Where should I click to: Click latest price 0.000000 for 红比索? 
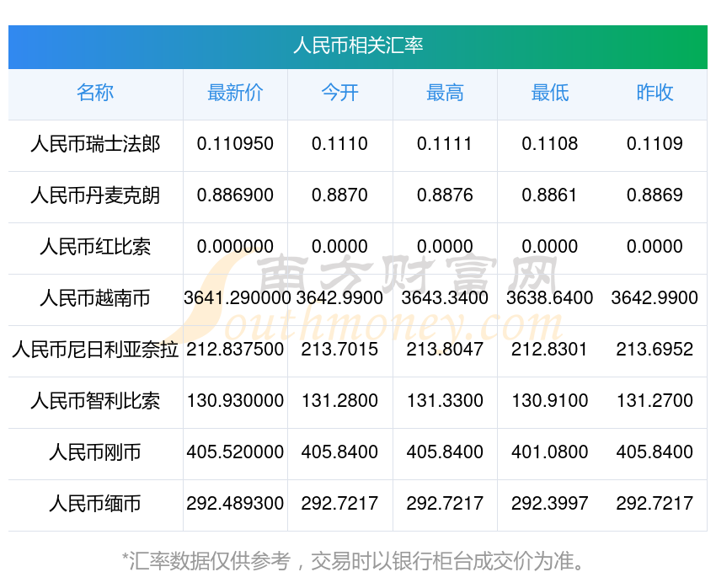pos(235,247)
